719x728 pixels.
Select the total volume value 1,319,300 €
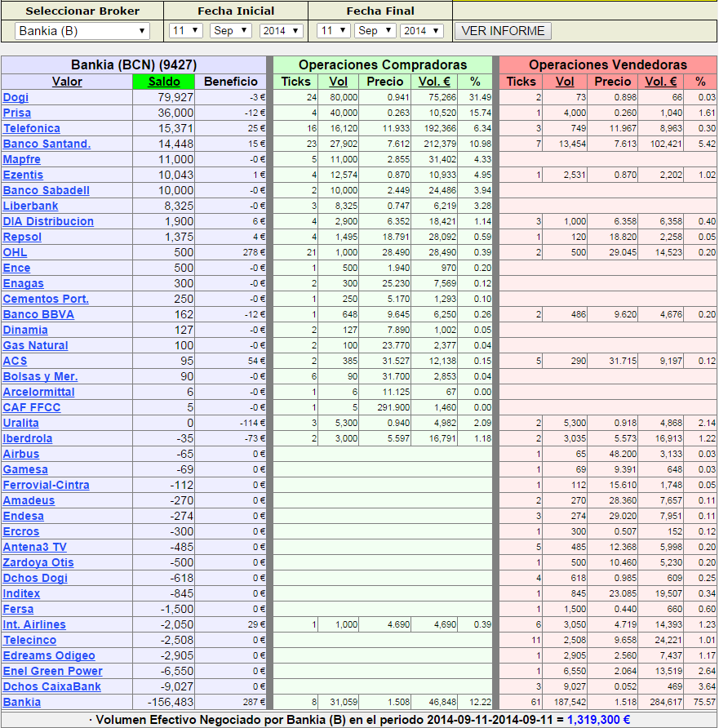[x=598, y=720]
